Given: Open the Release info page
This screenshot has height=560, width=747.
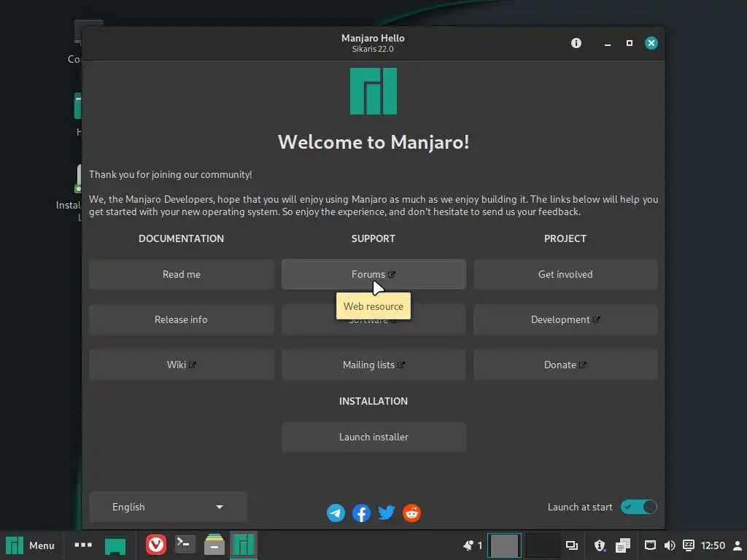Looking at the screenshot, I should coord(182,319).
